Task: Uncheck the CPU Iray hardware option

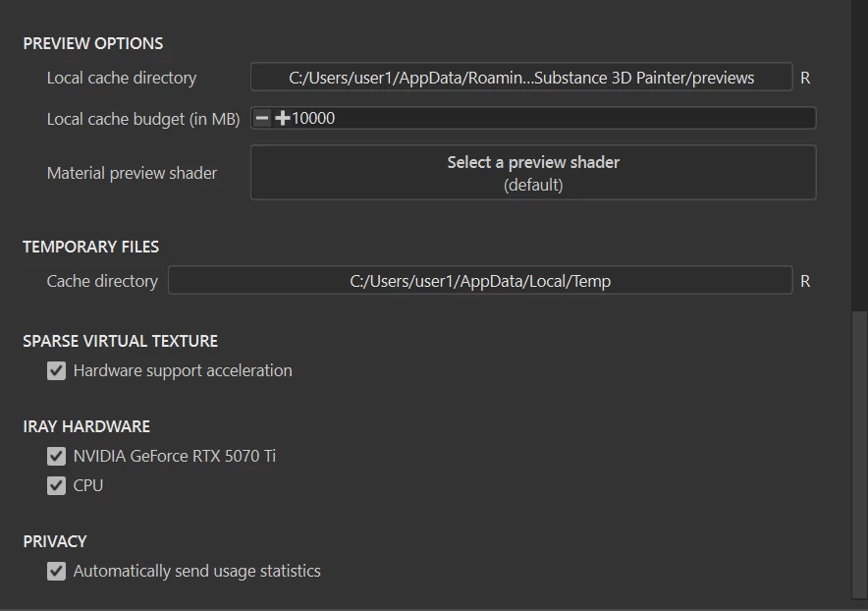Action: (57, 486)
